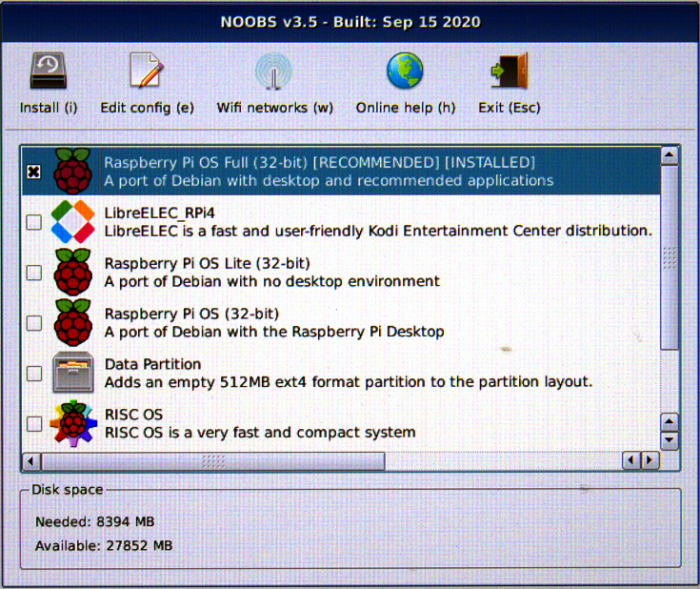This screenshot has width=700, height=589.
Task: Click the Edit config (e) label
Action: 147,108
